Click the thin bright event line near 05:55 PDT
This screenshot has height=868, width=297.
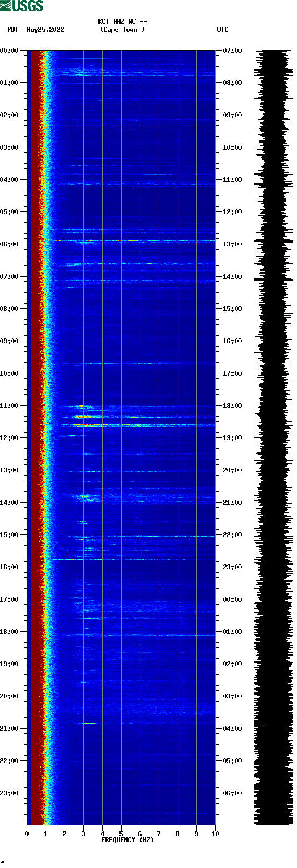[135, 241]
